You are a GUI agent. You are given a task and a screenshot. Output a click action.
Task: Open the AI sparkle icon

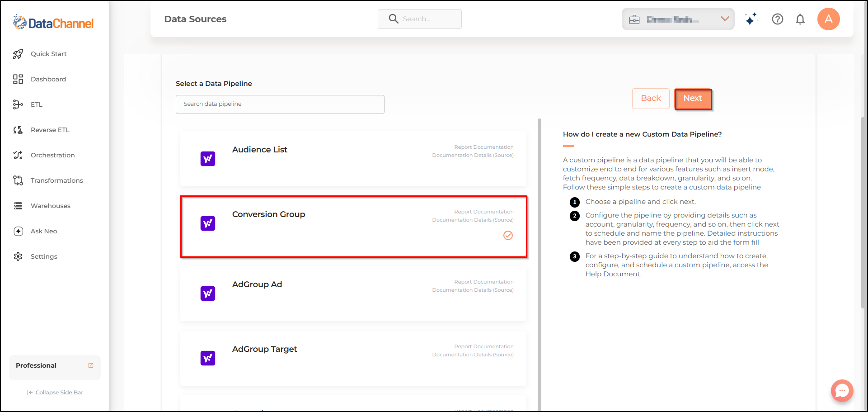point(751,19)
